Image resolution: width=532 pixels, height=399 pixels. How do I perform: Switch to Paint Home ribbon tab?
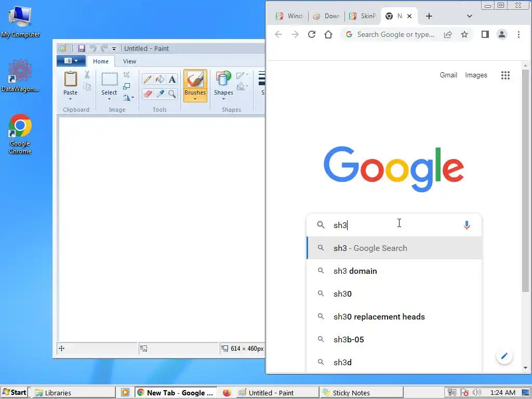pos(101,61)
